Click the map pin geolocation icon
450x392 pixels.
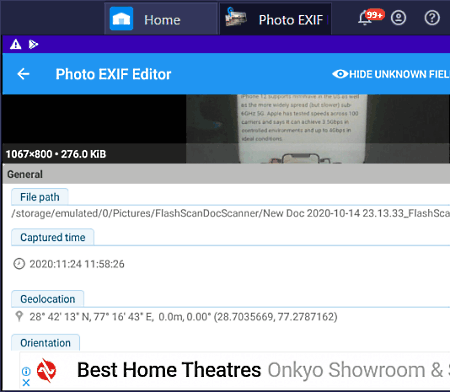pyautogui.click(x=19, y=316)
